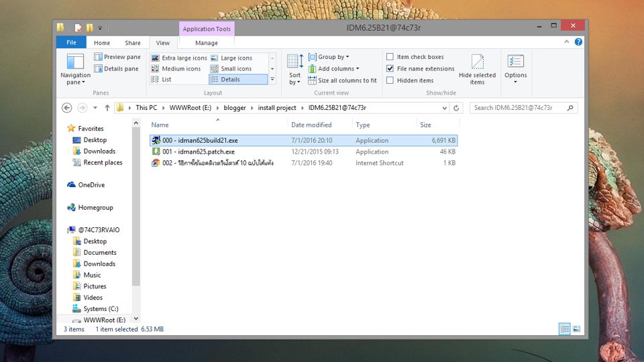Open Pictures folder in navigation pane
644x362 pixels.
(x=89, y=286)
